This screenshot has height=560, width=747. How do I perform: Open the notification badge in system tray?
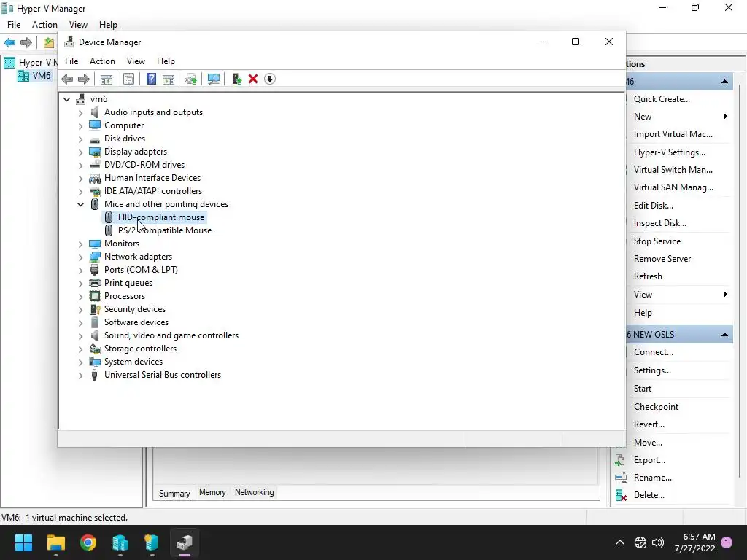(x=727, y=542)
